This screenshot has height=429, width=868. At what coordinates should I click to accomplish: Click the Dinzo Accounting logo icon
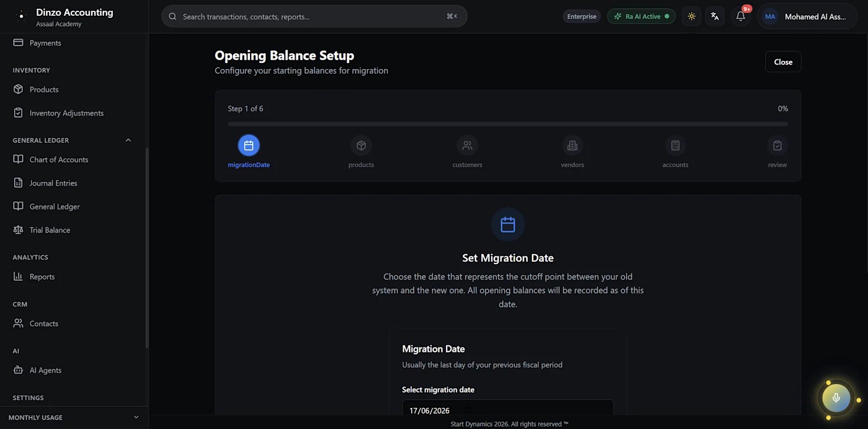21,16
